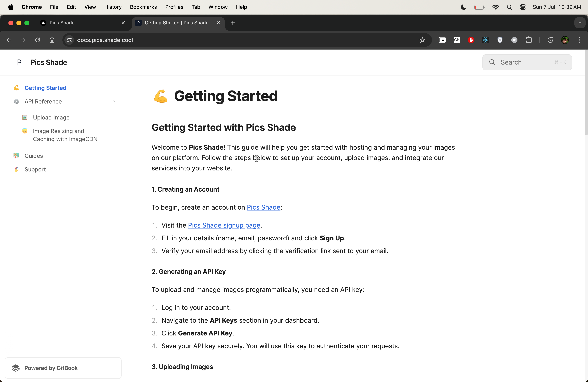
Task: Open Chrome three-dot menu
Action: pos(579,40)
